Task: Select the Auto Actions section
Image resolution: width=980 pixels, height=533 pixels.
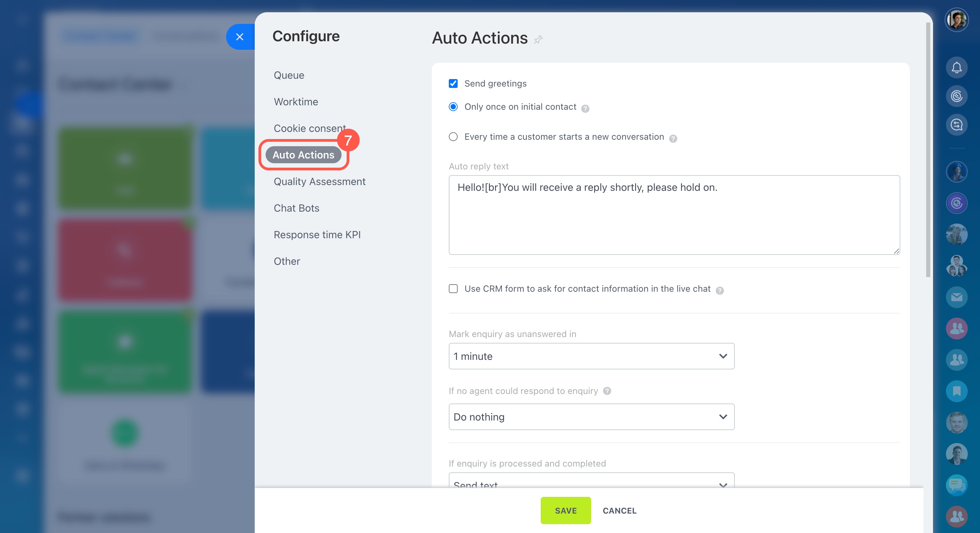Action: (x=303, y=155)
